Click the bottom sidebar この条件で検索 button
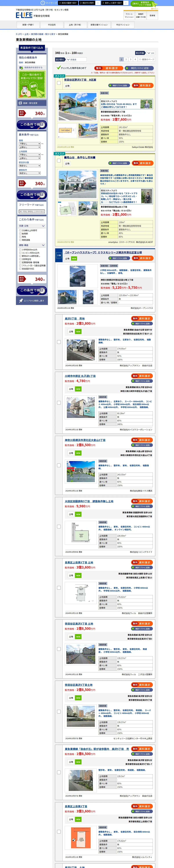The image size is (174, 868). pyautogui.click(x=32, y=290)
